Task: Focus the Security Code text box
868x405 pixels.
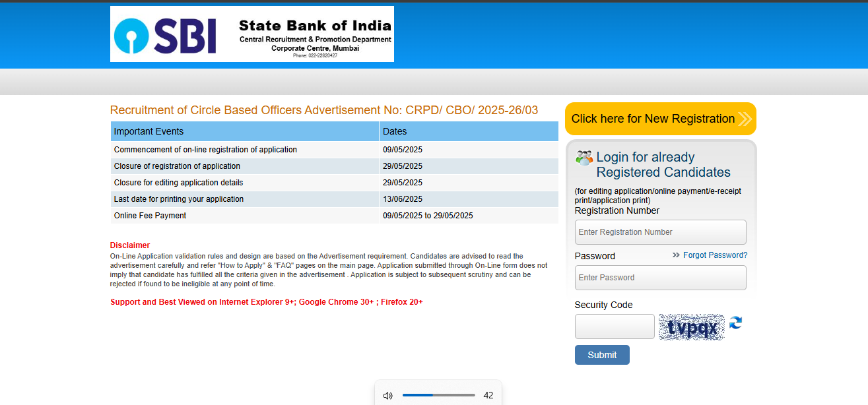Action: pyautogui.click(x=615, y=327)
